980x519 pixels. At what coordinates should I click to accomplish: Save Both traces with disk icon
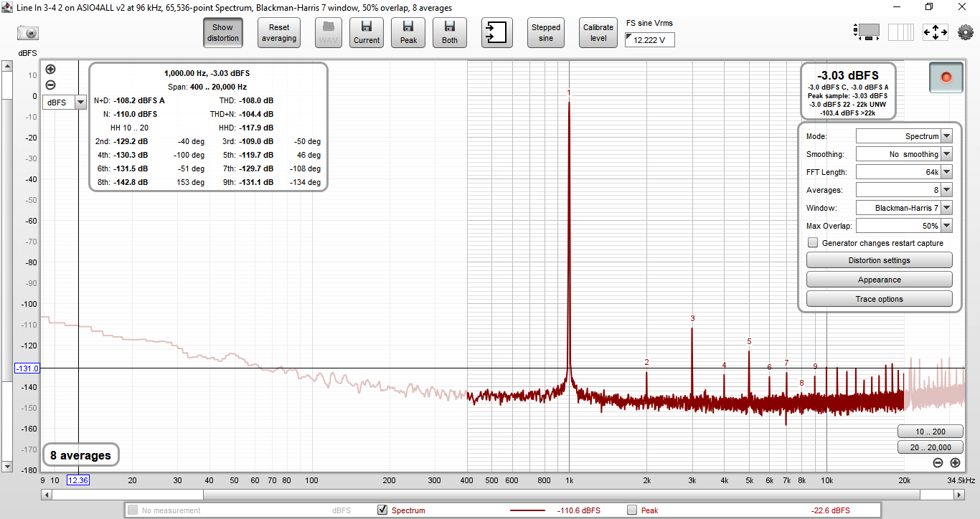pos(450,33)
